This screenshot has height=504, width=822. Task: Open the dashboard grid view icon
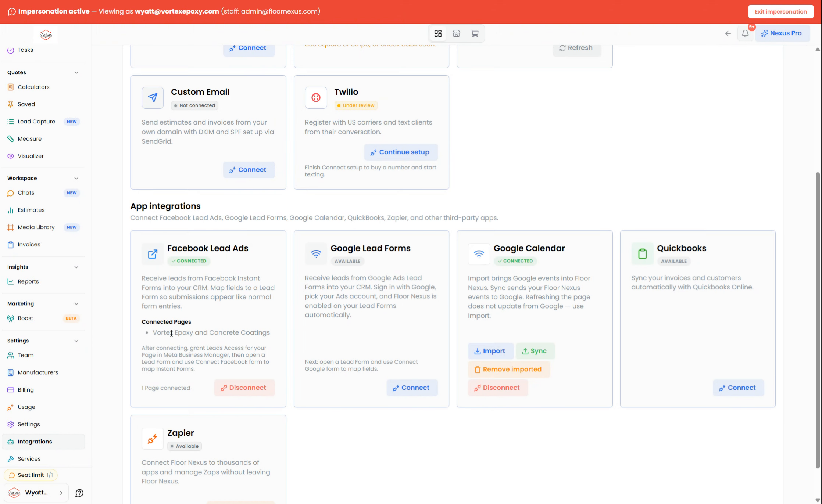(438, 34)
